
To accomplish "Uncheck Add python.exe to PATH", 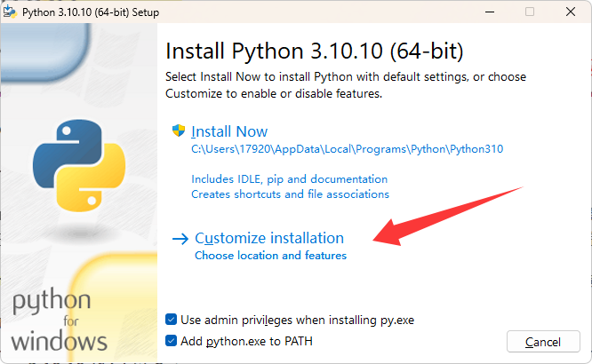I will pyautogui.click(x=171, y=341).
